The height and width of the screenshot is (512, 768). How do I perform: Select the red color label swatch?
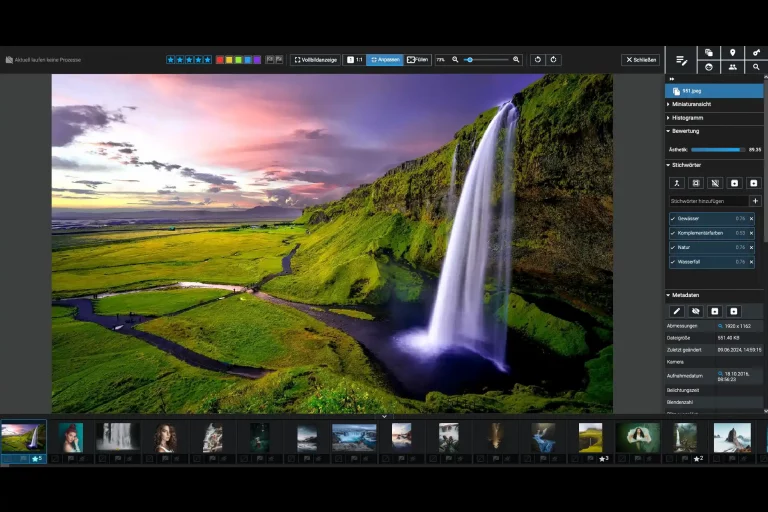[x=220, y=60]
